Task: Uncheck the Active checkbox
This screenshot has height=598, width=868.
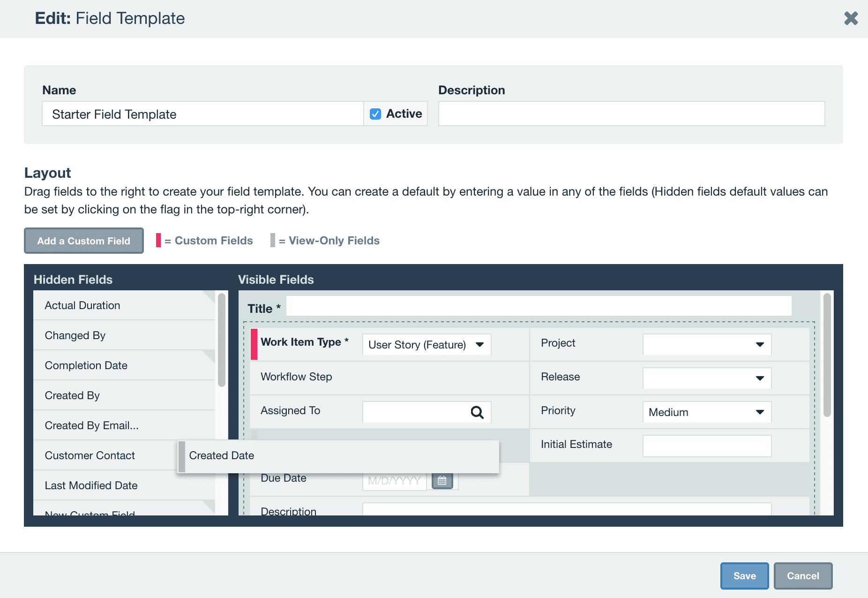Action: pos(375,114)
